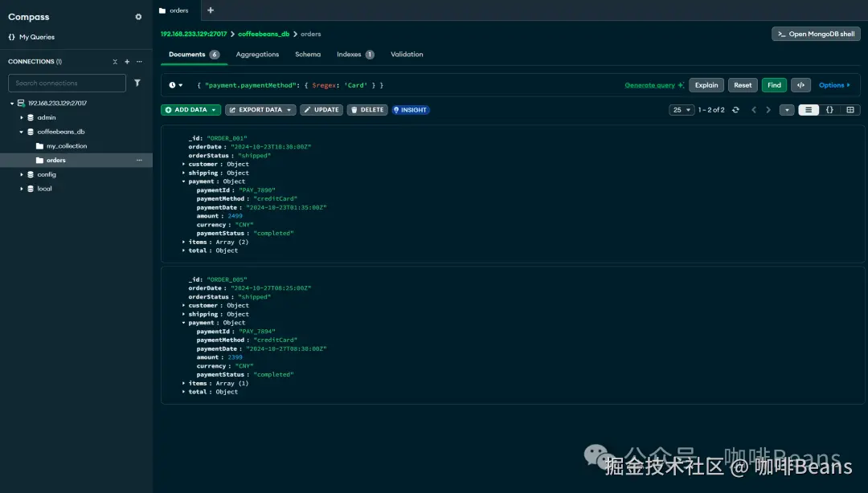Image resolution: width=868 pixels, height=493 pixels.
Task: Open MongoDB shell button
Action: (x=816, y=34)
